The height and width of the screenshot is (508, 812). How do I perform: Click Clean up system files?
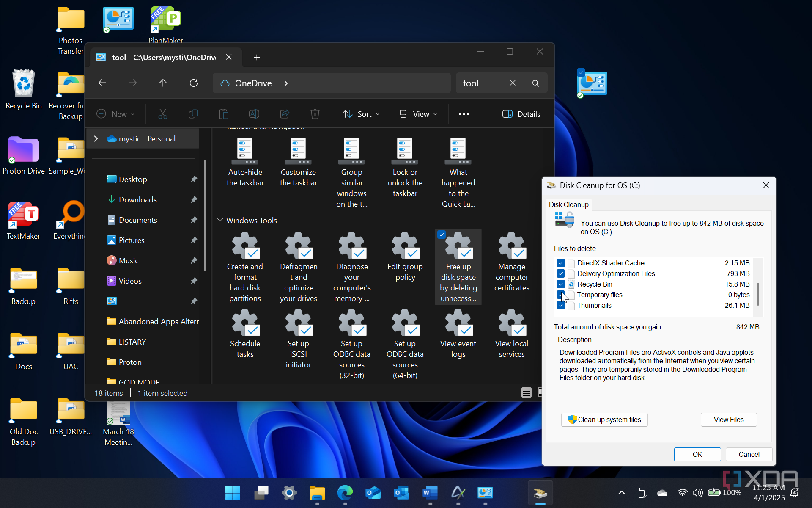[604, 420]
